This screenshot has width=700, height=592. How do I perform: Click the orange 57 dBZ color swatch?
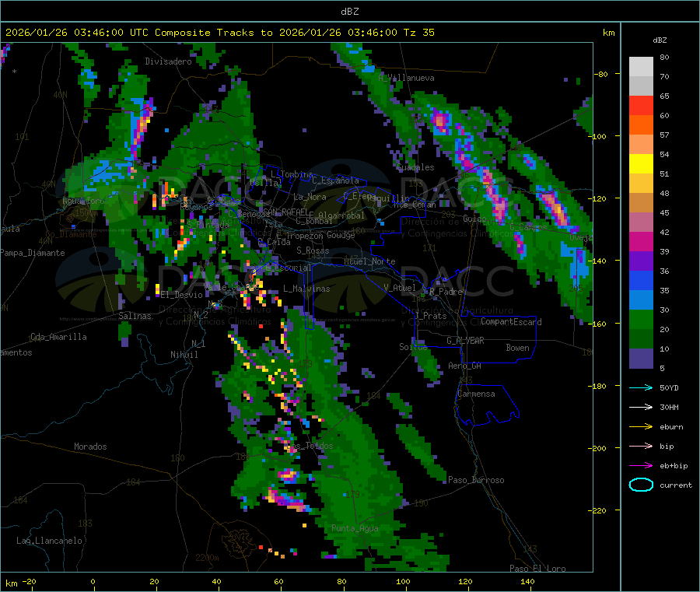[x=641, y=125]
